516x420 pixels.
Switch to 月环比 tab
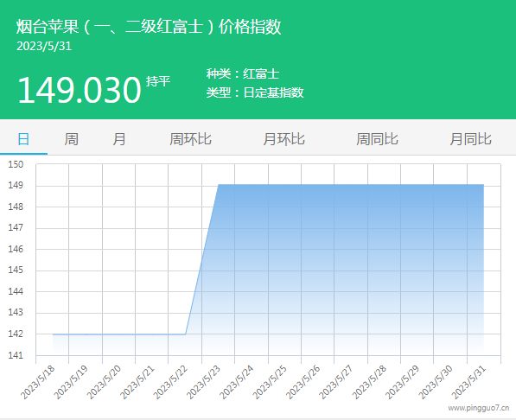click(283, 139)
